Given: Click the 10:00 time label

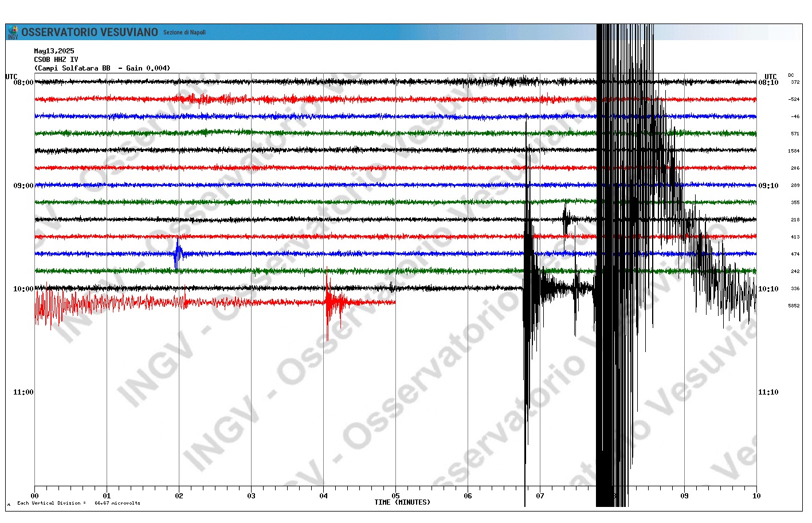Looking at the screenshot, I should coord(23,289).
